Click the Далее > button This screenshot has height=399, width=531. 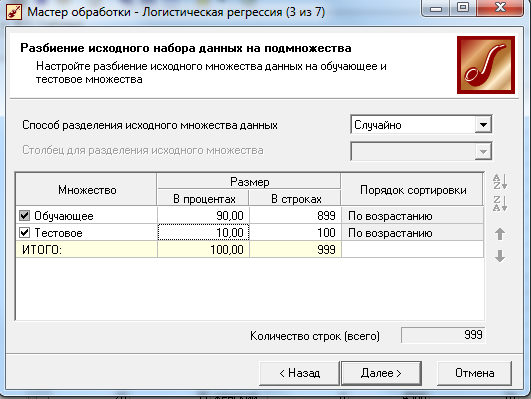pos(381,373)
